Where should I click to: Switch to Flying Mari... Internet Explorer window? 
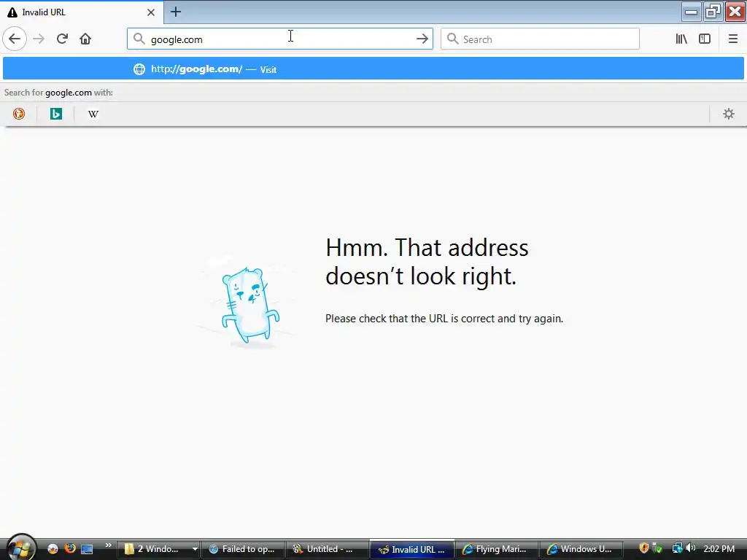(x=496, y=549)
